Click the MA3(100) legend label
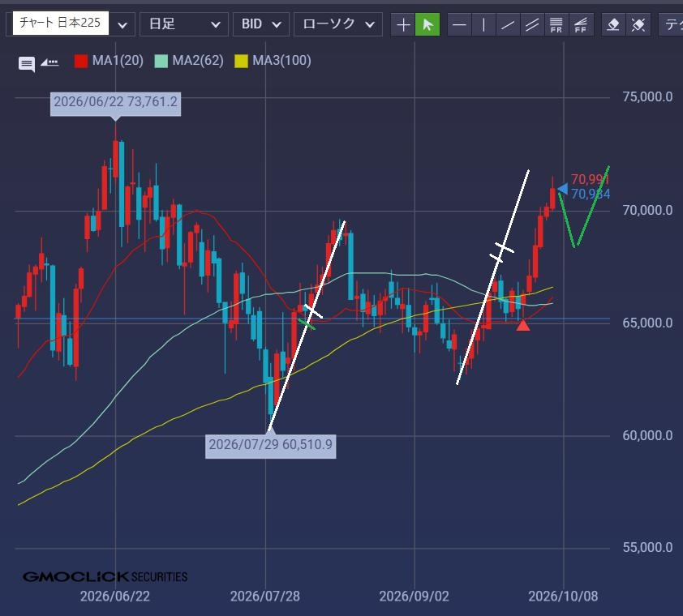The width and height of the screenshot is (683, 616). tap(281, 61)
